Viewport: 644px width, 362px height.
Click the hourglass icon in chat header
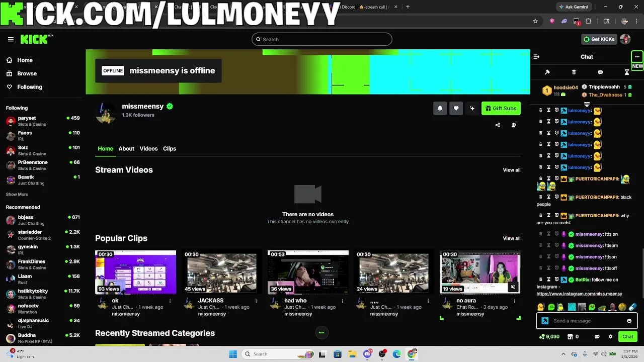tap(626, 72)
